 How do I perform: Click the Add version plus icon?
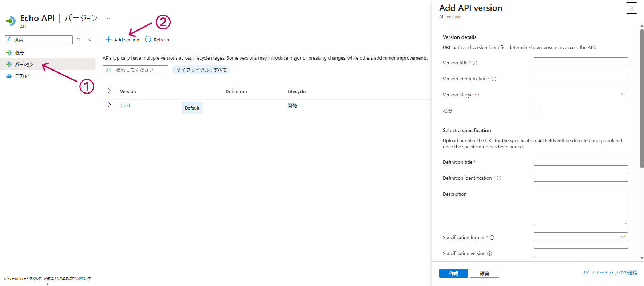pos(108,39)
